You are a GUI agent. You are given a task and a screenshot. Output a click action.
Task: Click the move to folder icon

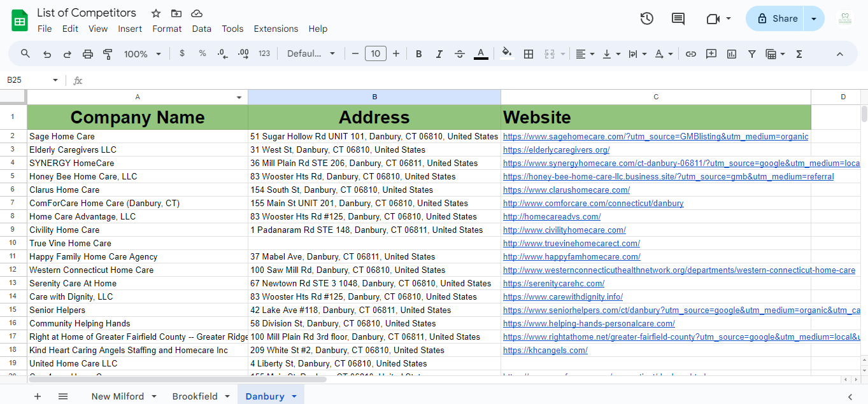click(176, 13)
